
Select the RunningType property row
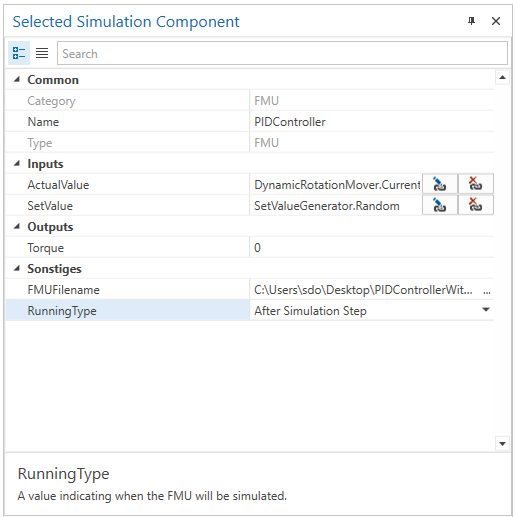click(250, 310)
